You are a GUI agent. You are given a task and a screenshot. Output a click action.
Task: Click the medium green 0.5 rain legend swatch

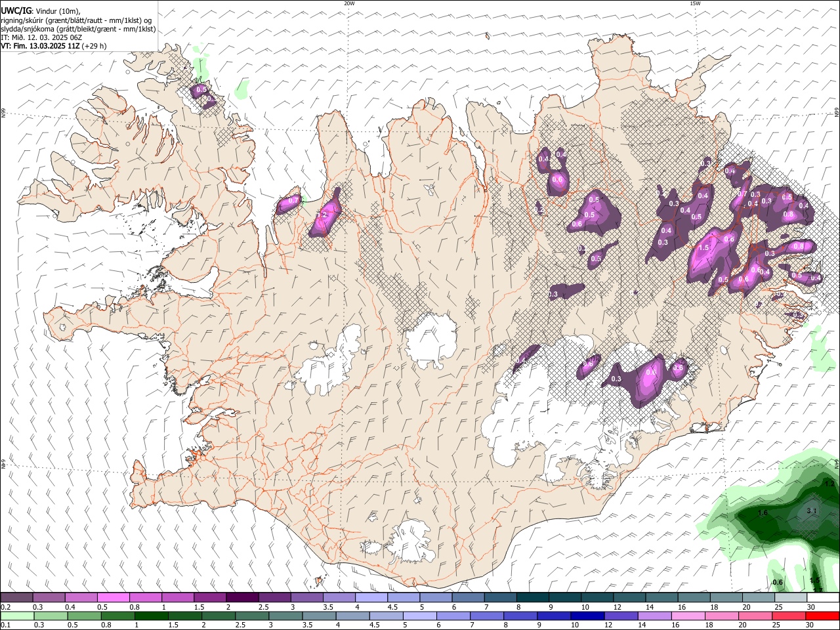(84, 616)
